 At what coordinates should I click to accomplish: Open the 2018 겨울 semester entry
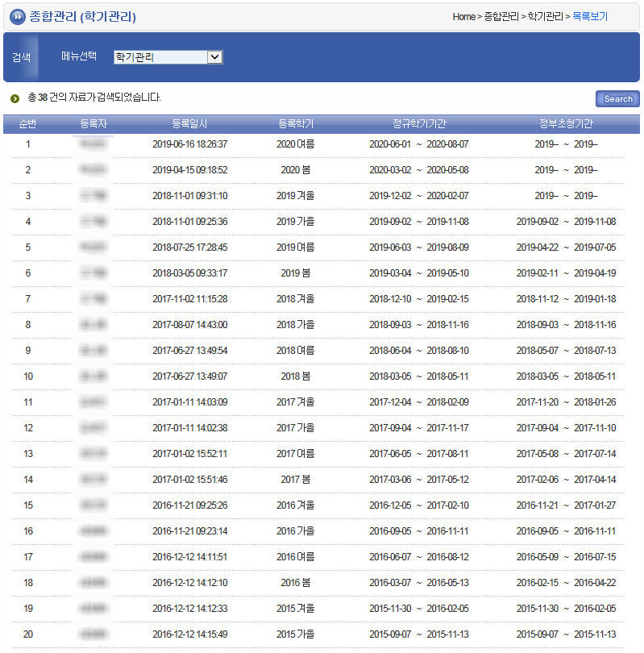pos(296,299)
